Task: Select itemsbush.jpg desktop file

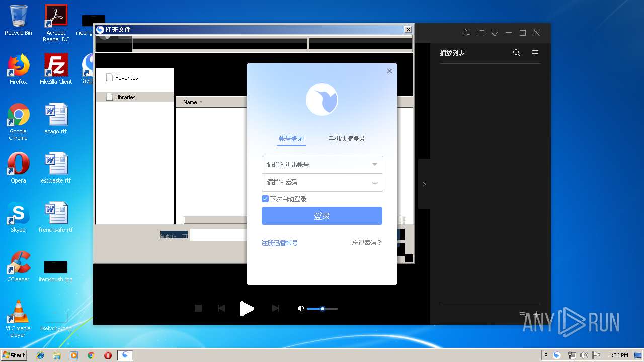Action: pyautogui.click(x=56, y=270)
